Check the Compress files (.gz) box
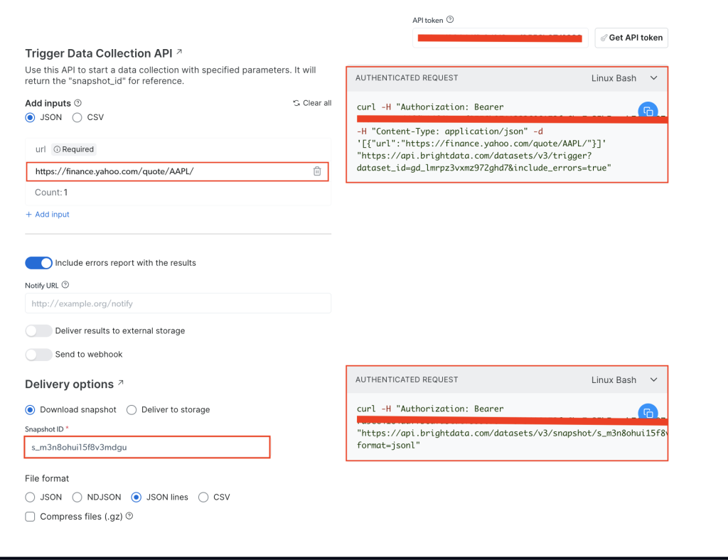 tap(30, 517)
